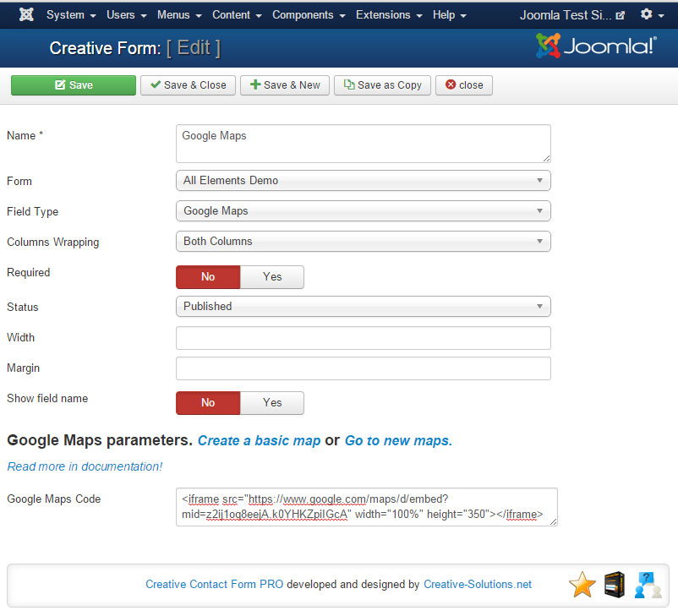
Task: Open the Help menu
Action: [x=449, y=15]
